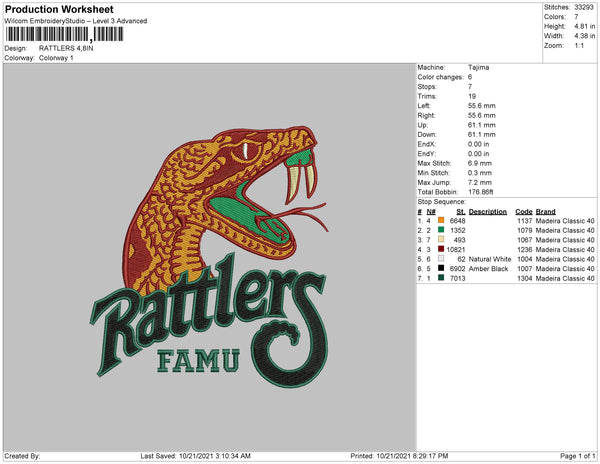Click the 'St.' column header

pyautogui.click(x=461, y=212)
